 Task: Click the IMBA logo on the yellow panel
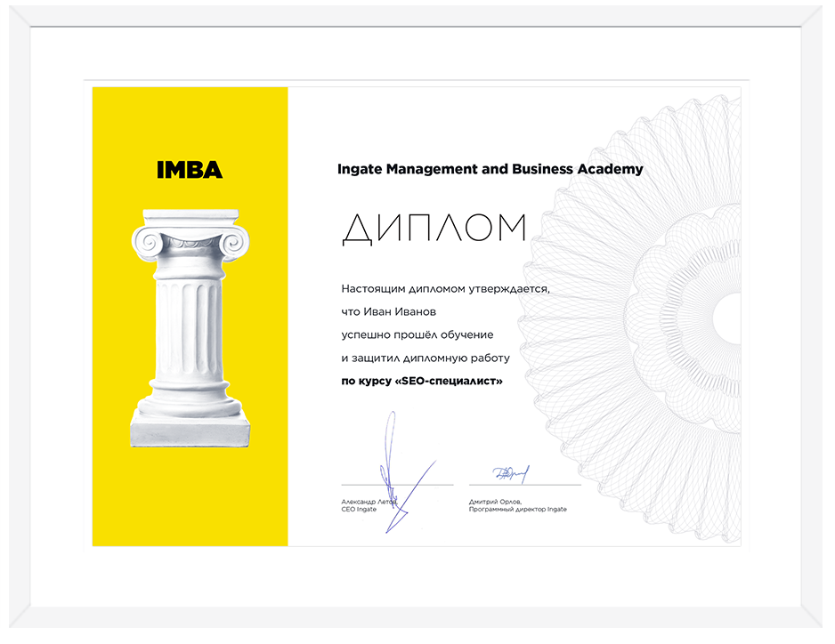pos(190,170)
